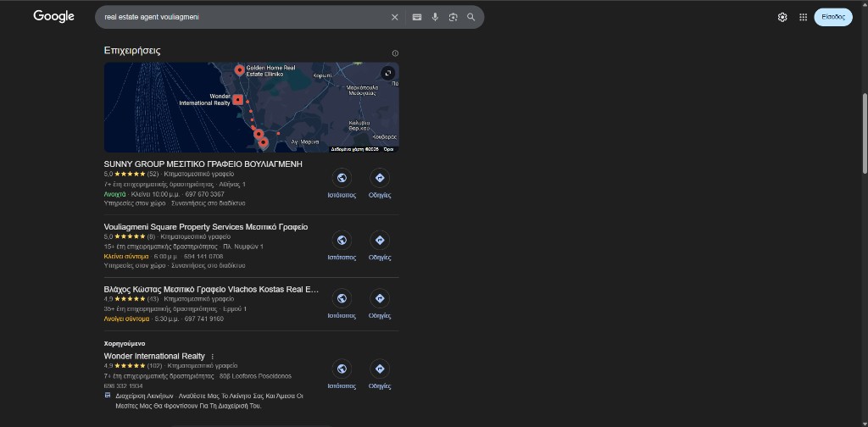Clear the search query with the X icon
Image resolution: width=868 pixels, height=427 pixels.
pyautogui.click(x=395, y=17)
